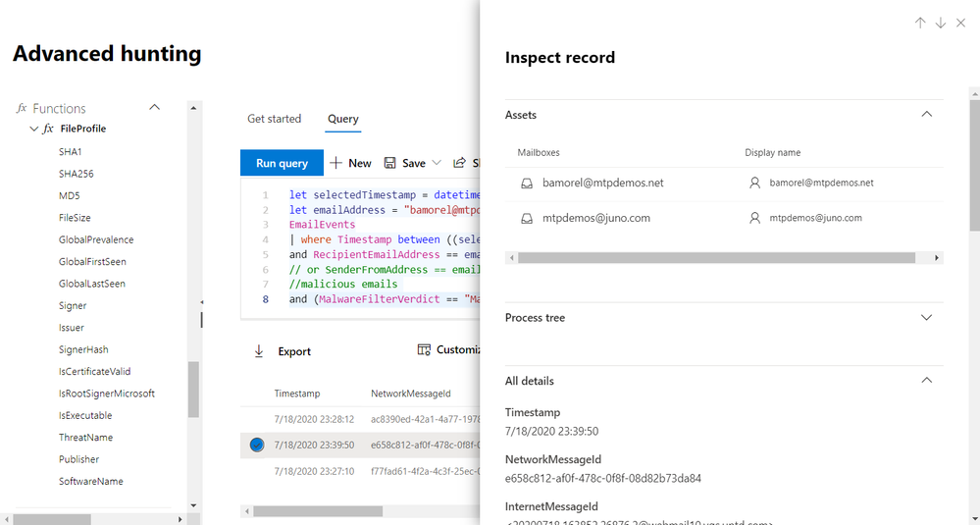Collapse the FileProfile function tree
Viewport: 980px width, 525px height.
35,129
